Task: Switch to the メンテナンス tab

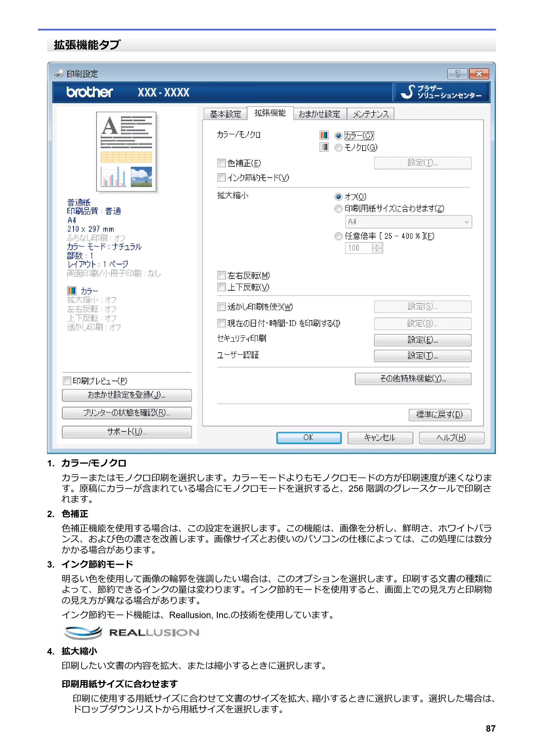Action: (371, 114)
